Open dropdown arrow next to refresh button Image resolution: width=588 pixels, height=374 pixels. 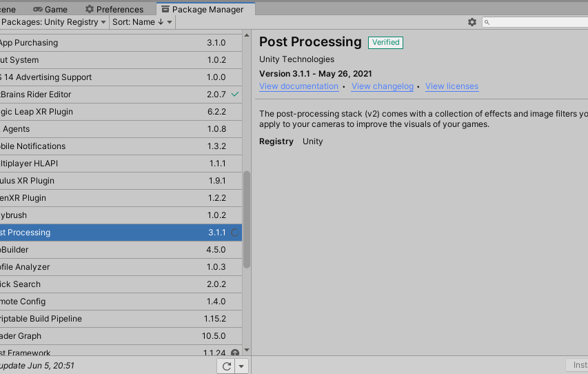(241, 366)
